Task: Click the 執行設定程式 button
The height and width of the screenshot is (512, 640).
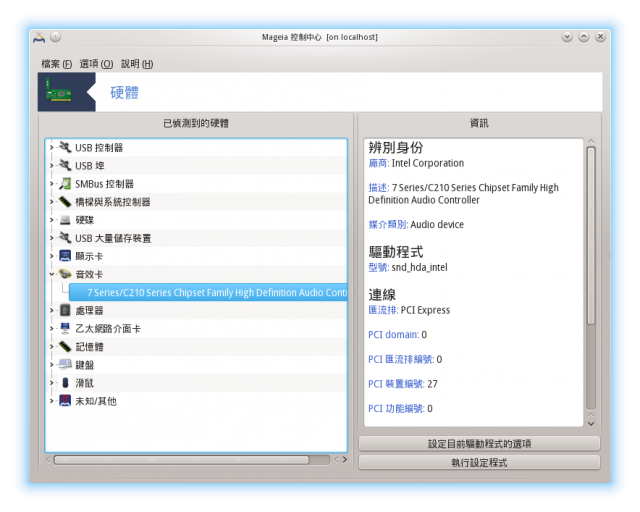Action: point(479,463)
